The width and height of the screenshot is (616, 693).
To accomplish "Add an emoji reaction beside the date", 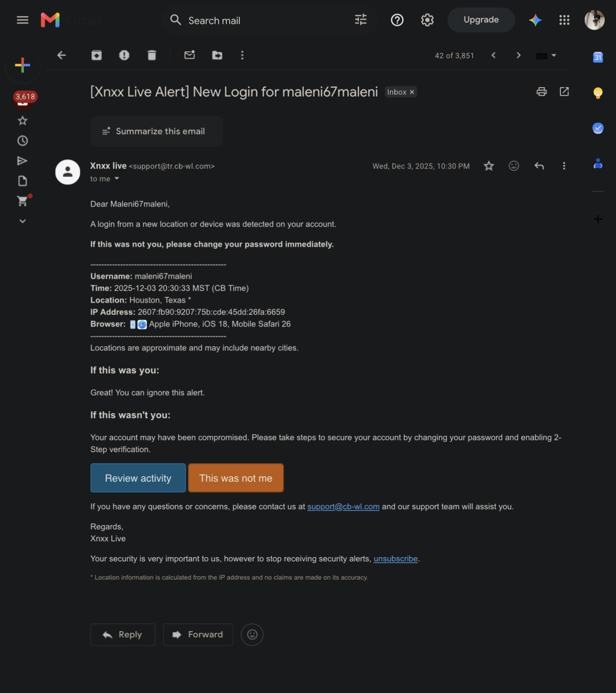I will 514,166.
